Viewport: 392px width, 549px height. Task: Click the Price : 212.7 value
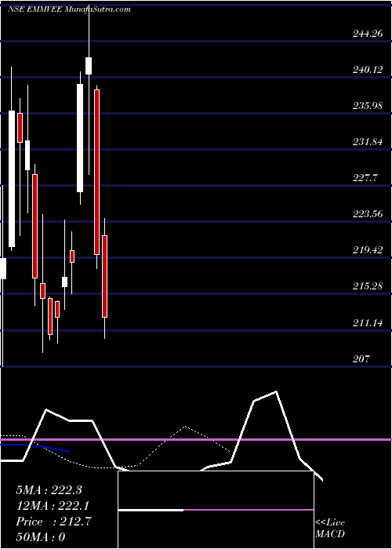(53, 522)
